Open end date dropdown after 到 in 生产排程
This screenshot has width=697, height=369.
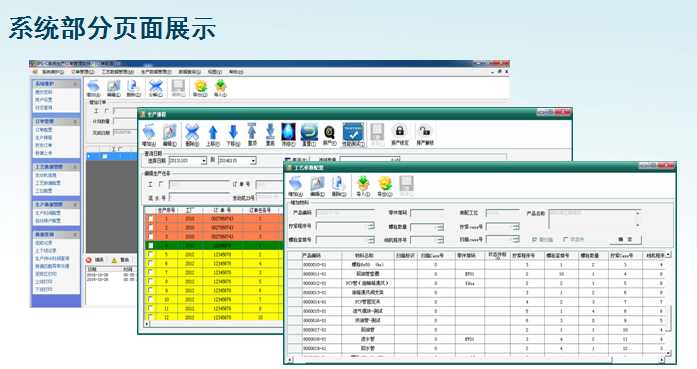(253, 160)
